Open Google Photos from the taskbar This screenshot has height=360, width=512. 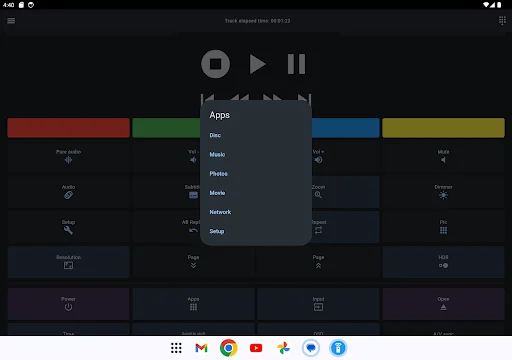click(x=283, y=348)
